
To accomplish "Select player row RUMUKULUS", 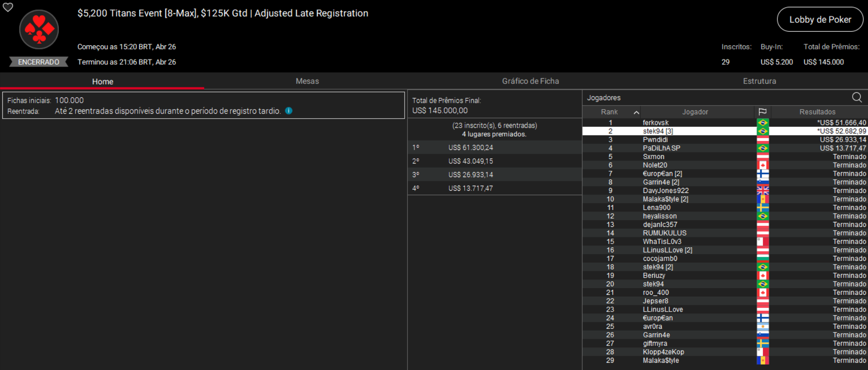I will (x=725, y=233).
